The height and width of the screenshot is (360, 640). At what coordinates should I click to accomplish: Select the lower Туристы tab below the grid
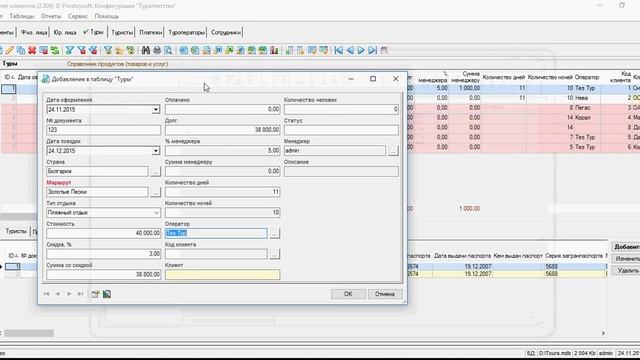16,231
